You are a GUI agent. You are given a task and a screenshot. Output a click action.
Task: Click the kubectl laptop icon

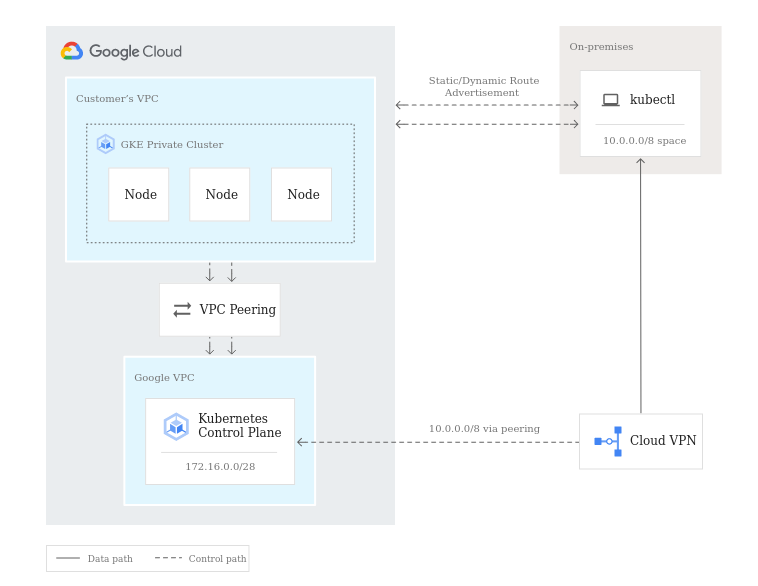click(610, 100)
